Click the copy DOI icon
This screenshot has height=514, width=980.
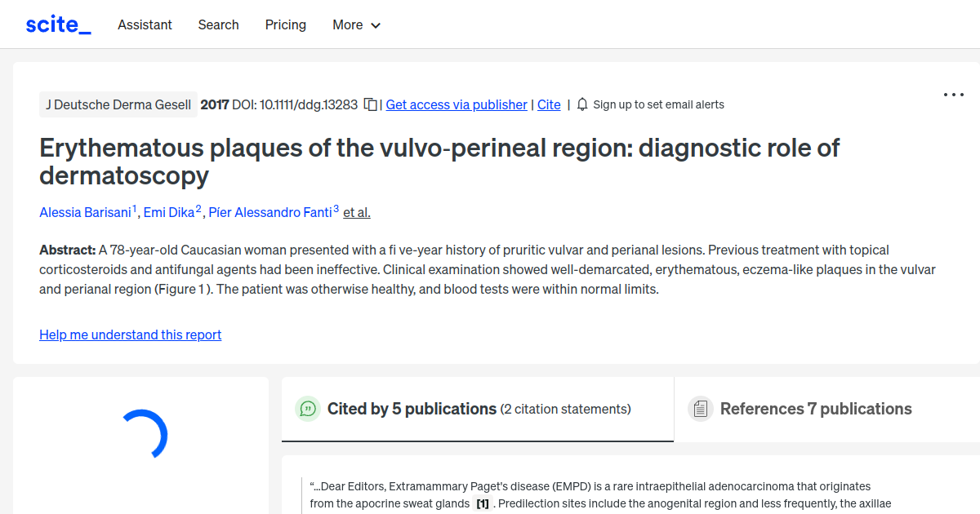(370, 104)
